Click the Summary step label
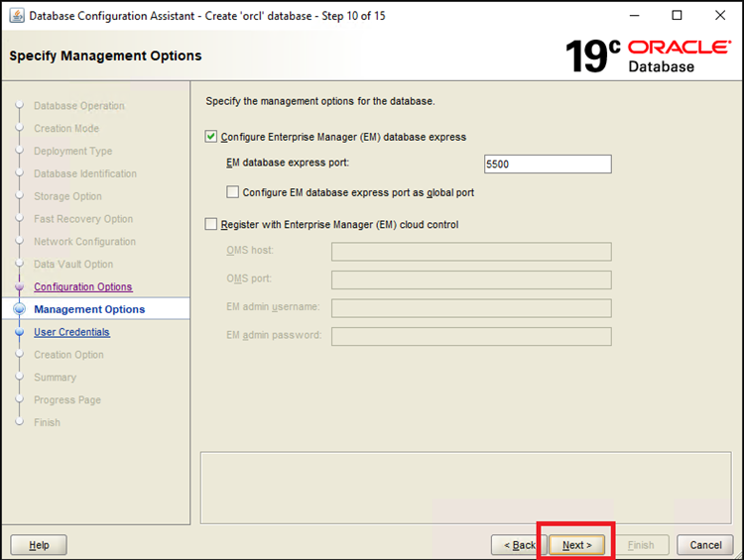 click(55, 378)
